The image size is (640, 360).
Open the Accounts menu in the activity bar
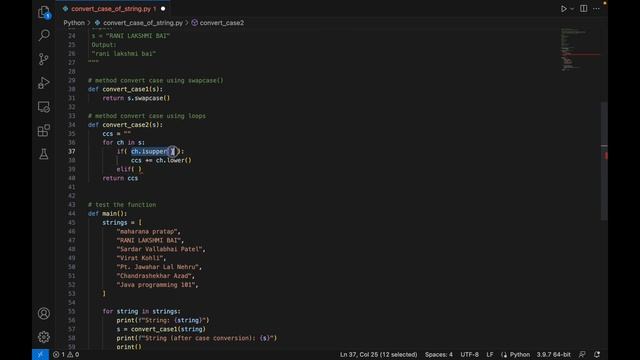[44, 313]
